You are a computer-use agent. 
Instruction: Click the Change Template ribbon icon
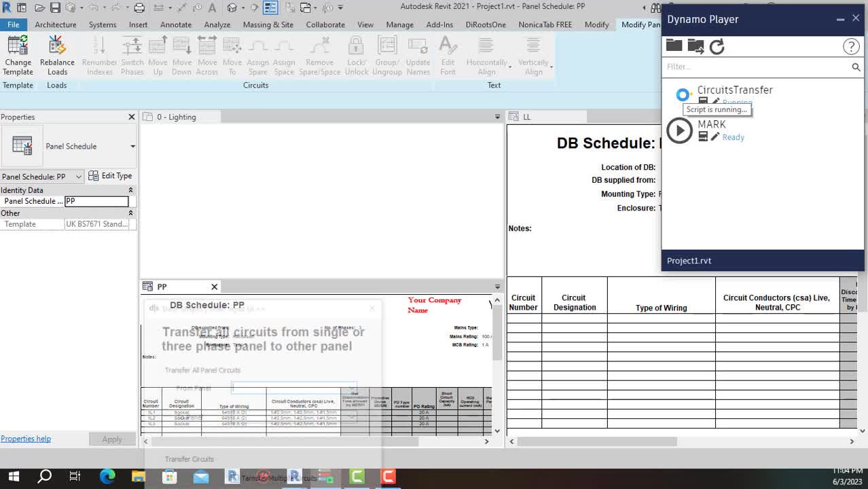point(18,56)
